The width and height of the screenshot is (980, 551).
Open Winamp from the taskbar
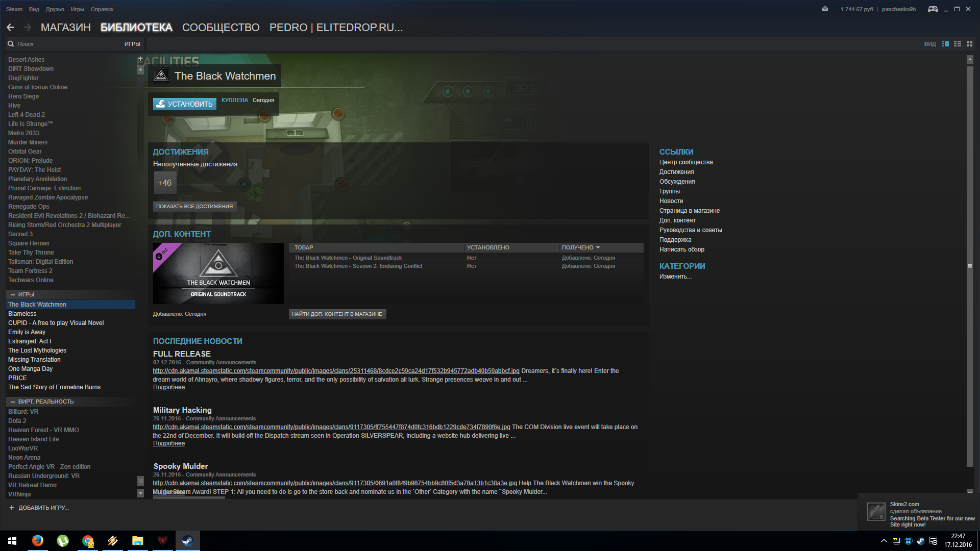pos(112,541)
